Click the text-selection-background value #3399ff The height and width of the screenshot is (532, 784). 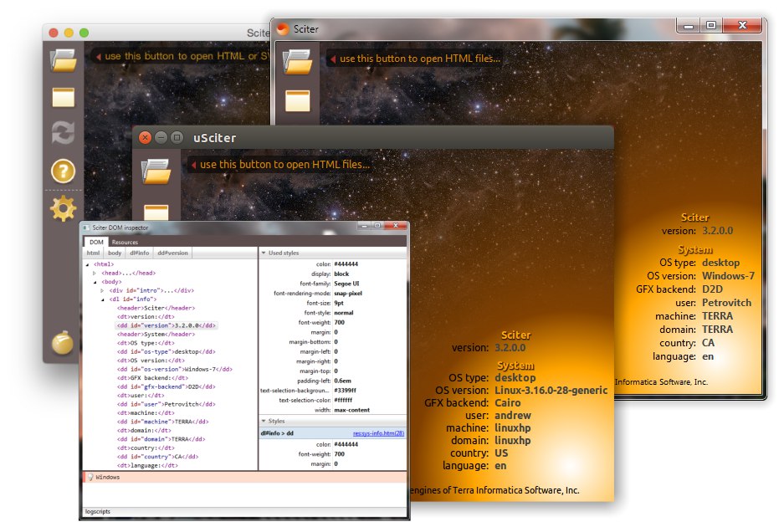345,391
